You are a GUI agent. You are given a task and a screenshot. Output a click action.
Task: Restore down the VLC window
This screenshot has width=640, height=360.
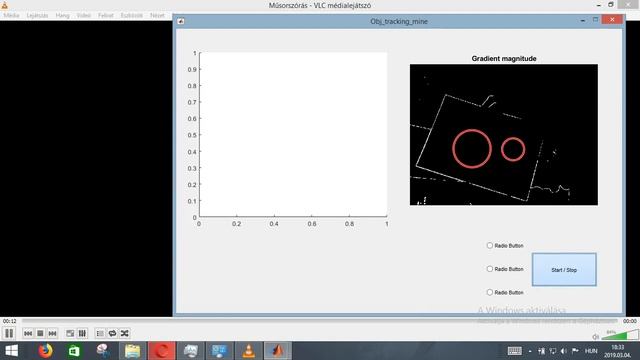611,4
